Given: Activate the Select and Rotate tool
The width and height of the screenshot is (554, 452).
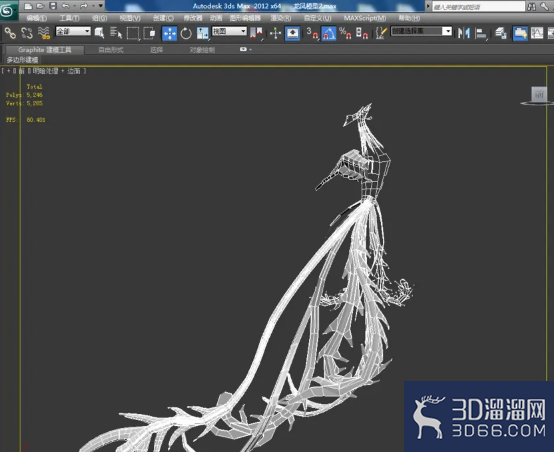Looking at the screenshot, I should [186, 34].
